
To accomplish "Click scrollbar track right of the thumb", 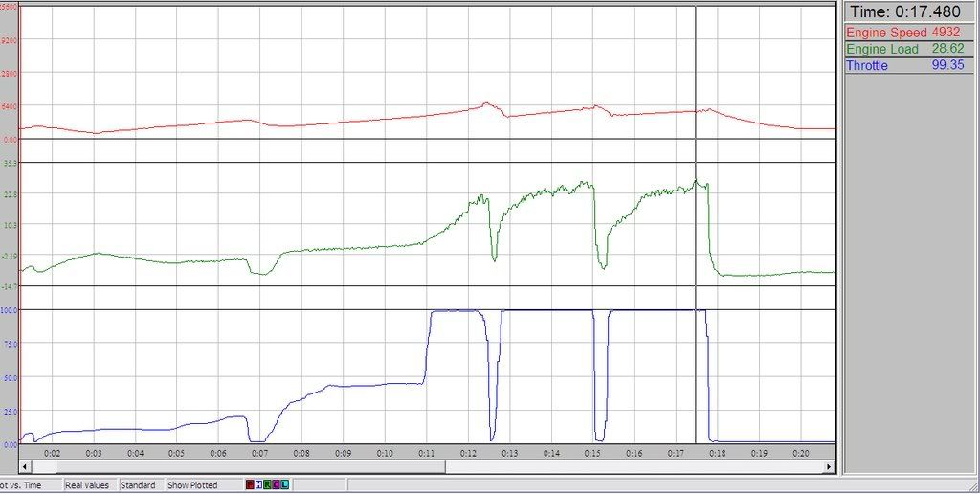I will point(635,466).
